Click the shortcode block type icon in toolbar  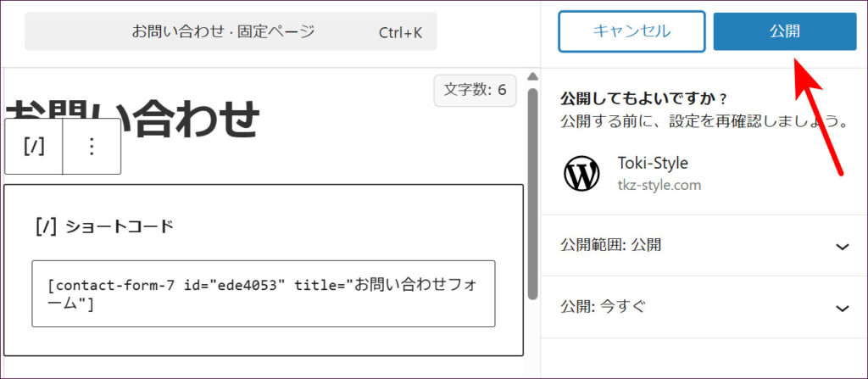click(34, 146)
